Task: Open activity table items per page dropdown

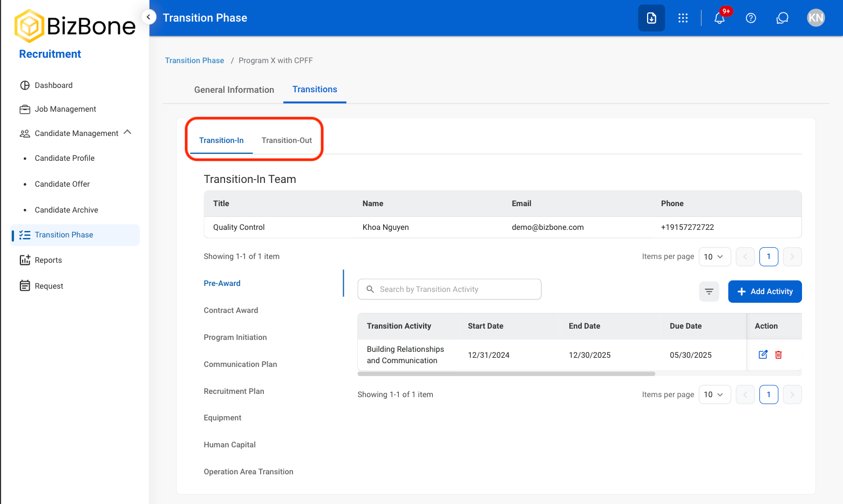Action: [x=715, y=394]
